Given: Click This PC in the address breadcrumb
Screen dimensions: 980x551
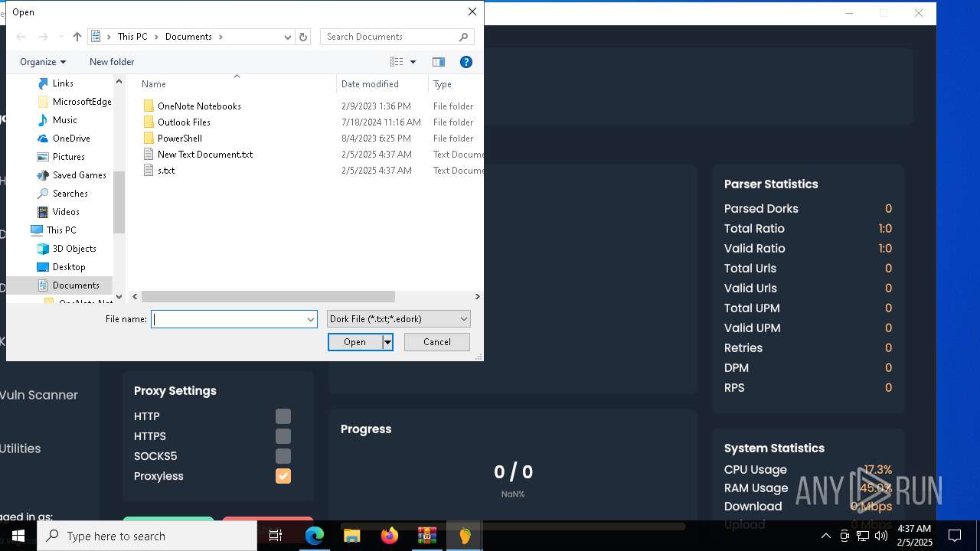Looking at the screenshot, I should pos(132,37).
